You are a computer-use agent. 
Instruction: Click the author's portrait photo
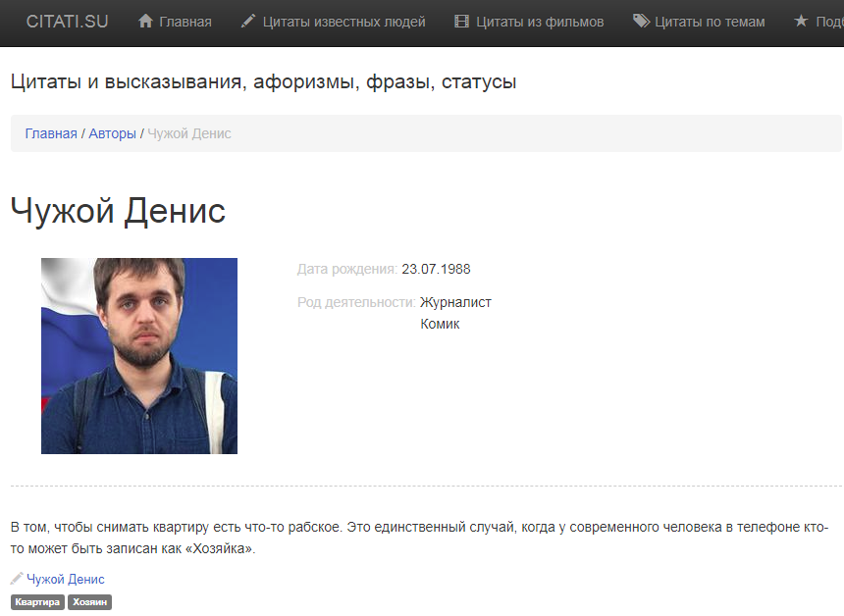(139, 356)
